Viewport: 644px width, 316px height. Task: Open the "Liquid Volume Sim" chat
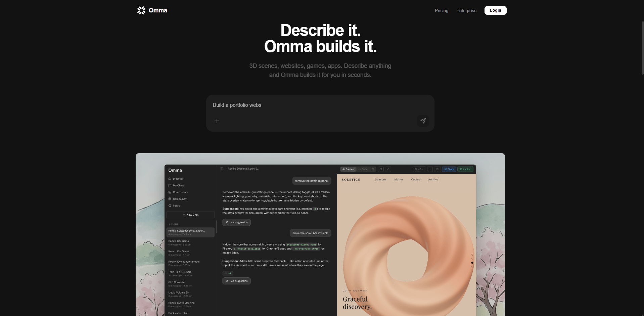pos(190,294)
